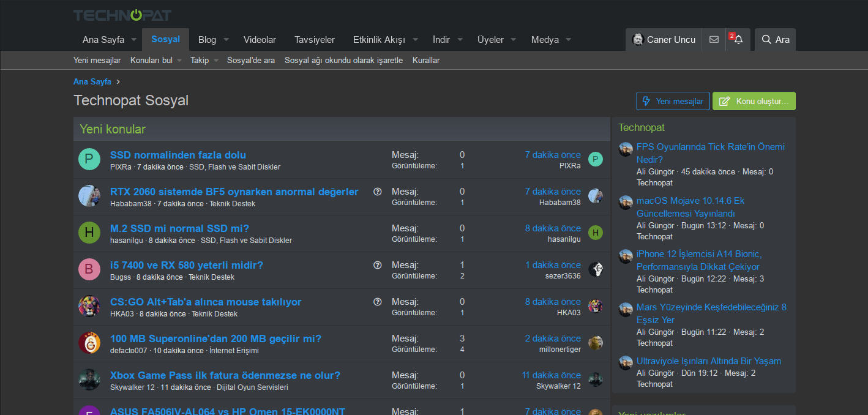Click defacto007's Galatasaray avatar

[x=89, y=343]
